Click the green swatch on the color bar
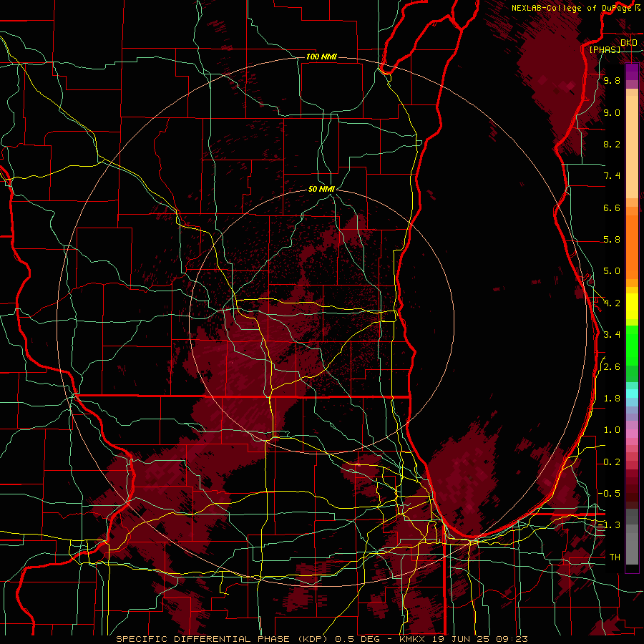This screenshot has height=644, width=644. 632,345
